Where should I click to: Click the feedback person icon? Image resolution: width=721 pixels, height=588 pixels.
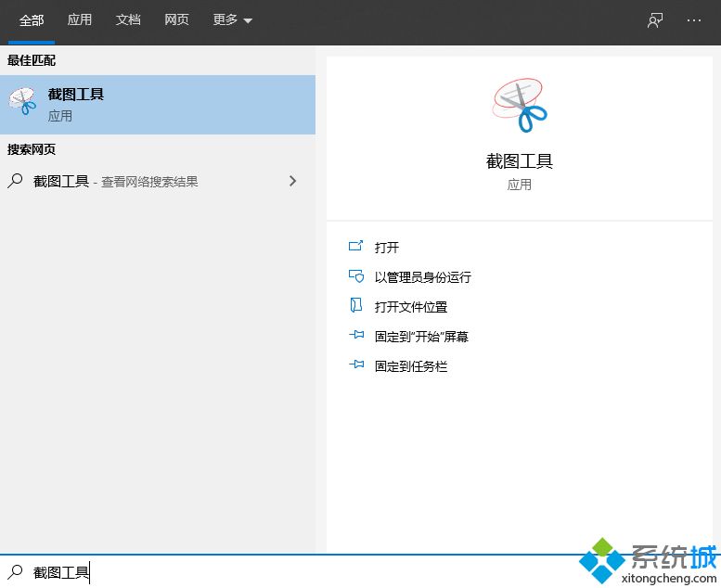[655, 20]
